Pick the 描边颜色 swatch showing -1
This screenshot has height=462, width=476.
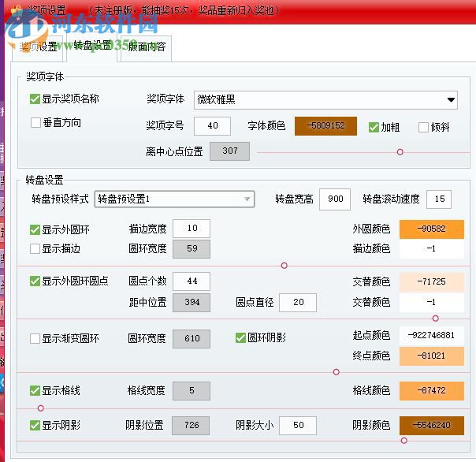[431, 249]
